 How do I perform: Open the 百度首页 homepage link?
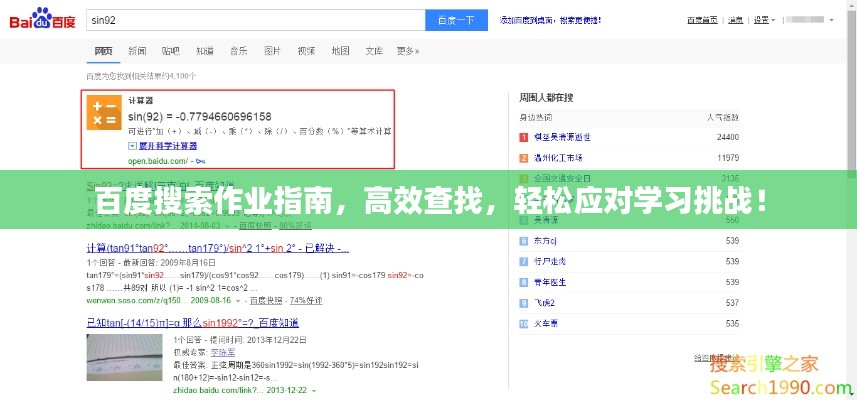point(701,19)
